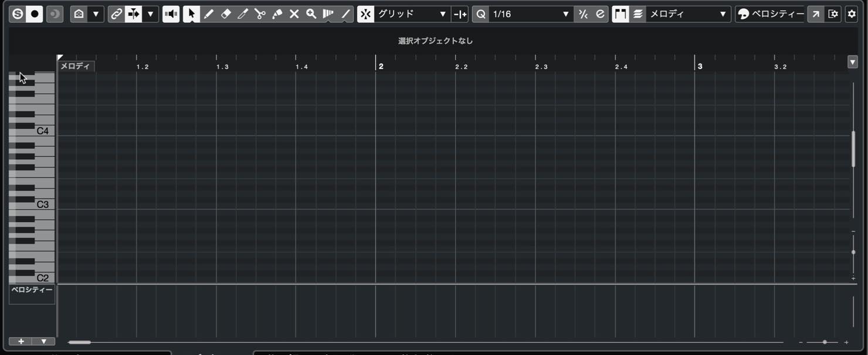The width and height of the screenshot is (868, 355).
Task: Open Quantize Panel with e icon
Action: tap(600, 14)
